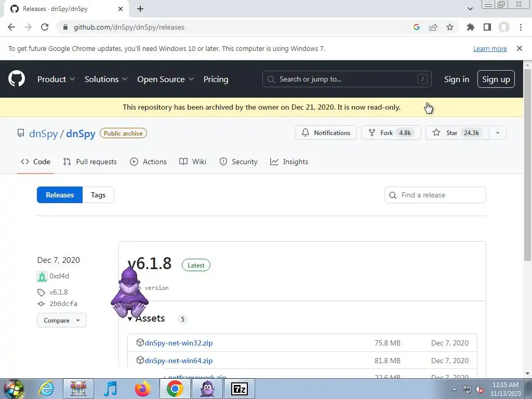Click the volume muted tray icon

click(480, 390)
